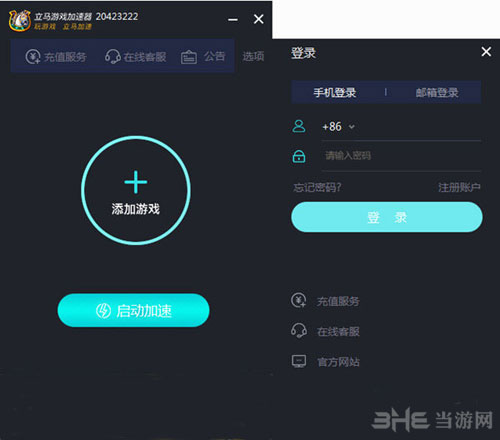Image resolution: width=500 pixels, height=440 pixels.
Task: Minimize the accelerator main window
Action: click(x=233, y=20)
